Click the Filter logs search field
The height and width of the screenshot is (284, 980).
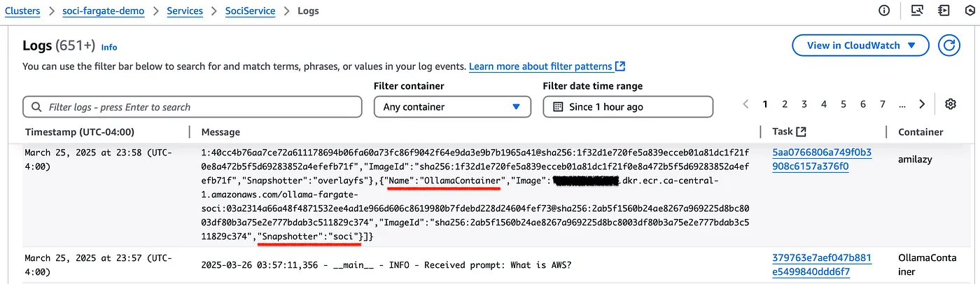[192, 107]
